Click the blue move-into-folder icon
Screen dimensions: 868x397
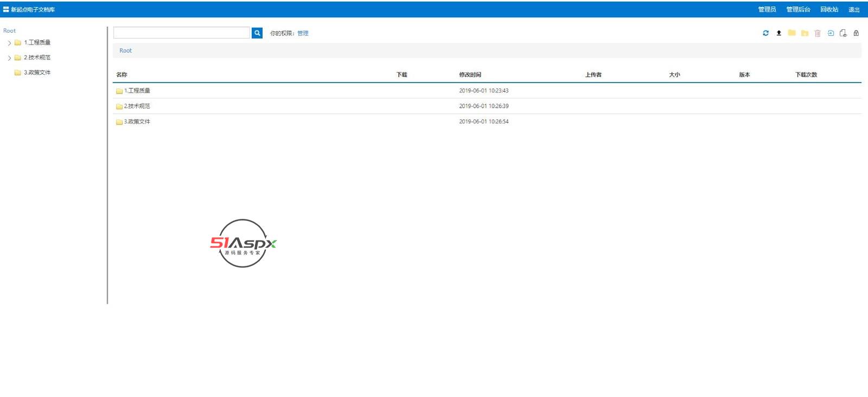click(x=831, y=33)
